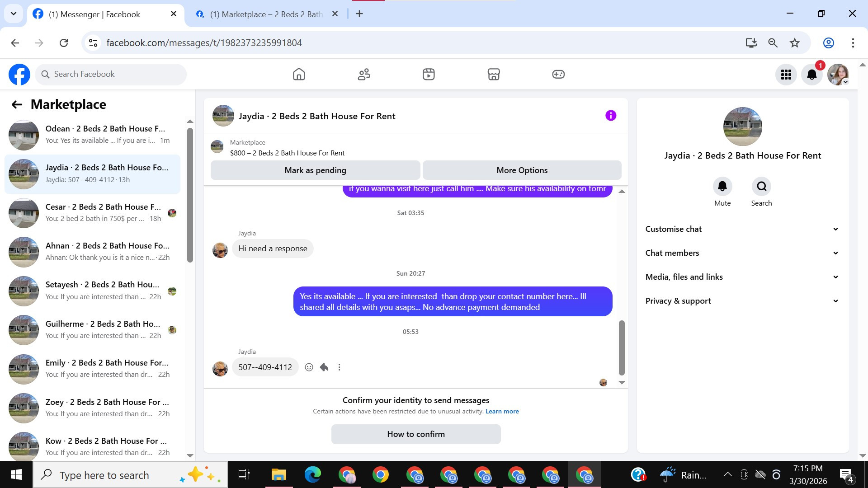
Task: Reply to the 507--409-4112 message
Action: [324, 367]
